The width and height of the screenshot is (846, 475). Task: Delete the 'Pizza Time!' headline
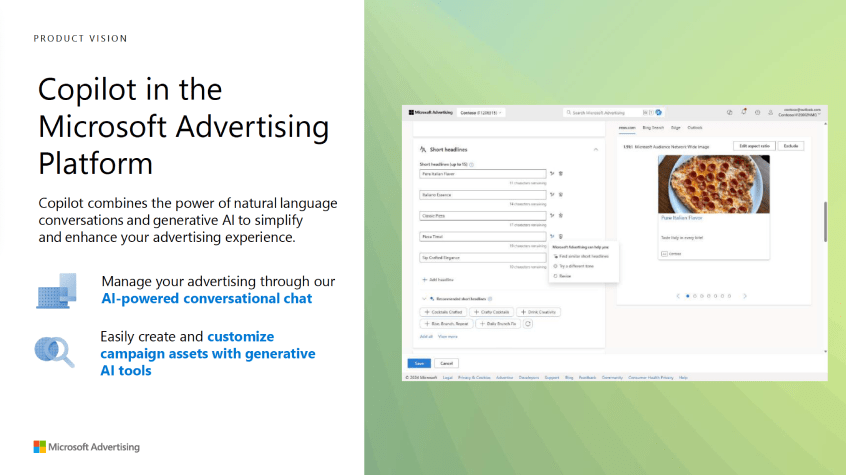point(561,236)
